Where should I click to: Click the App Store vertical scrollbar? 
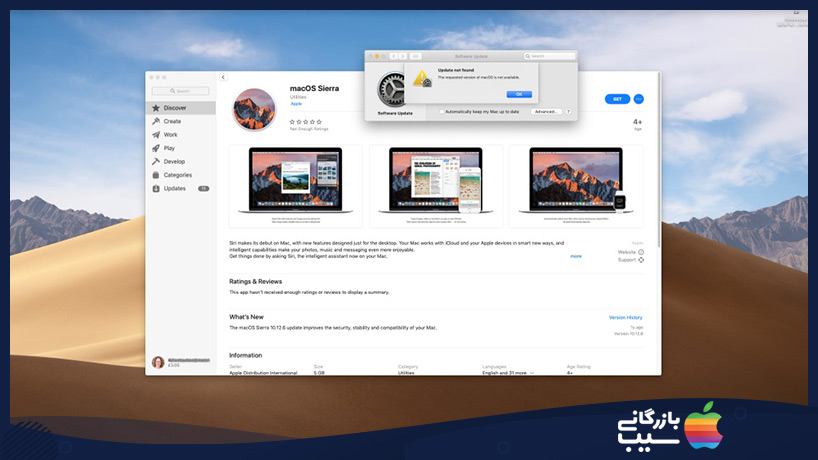click(659, 162)
